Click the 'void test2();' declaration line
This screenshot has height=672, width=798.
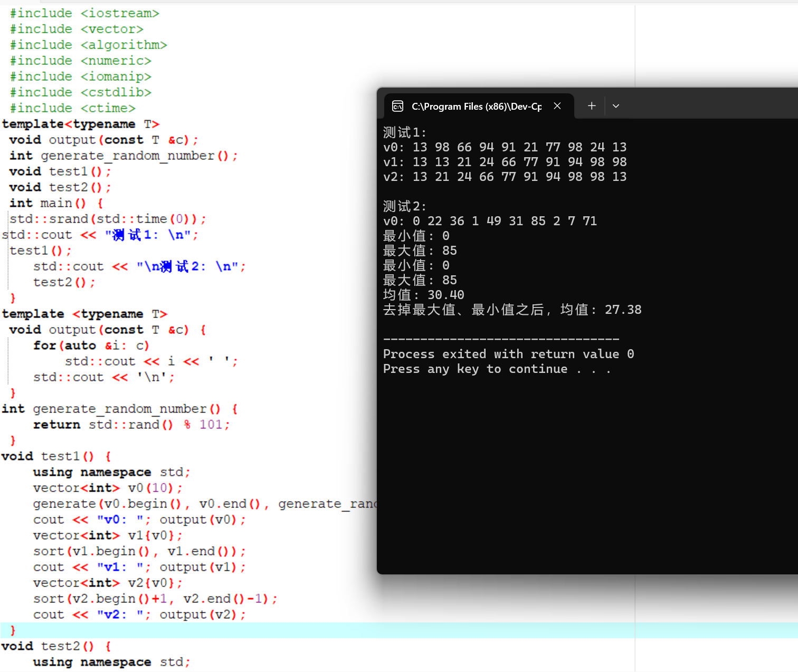[60, 187]
